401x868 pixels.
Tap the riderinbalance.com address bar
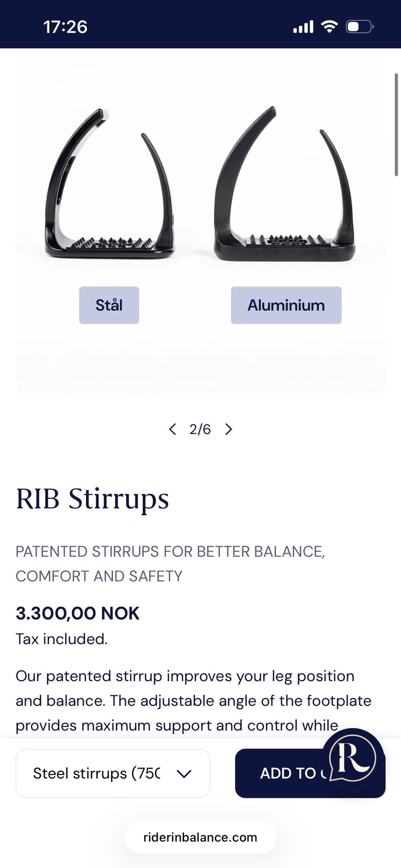(200, 837)
